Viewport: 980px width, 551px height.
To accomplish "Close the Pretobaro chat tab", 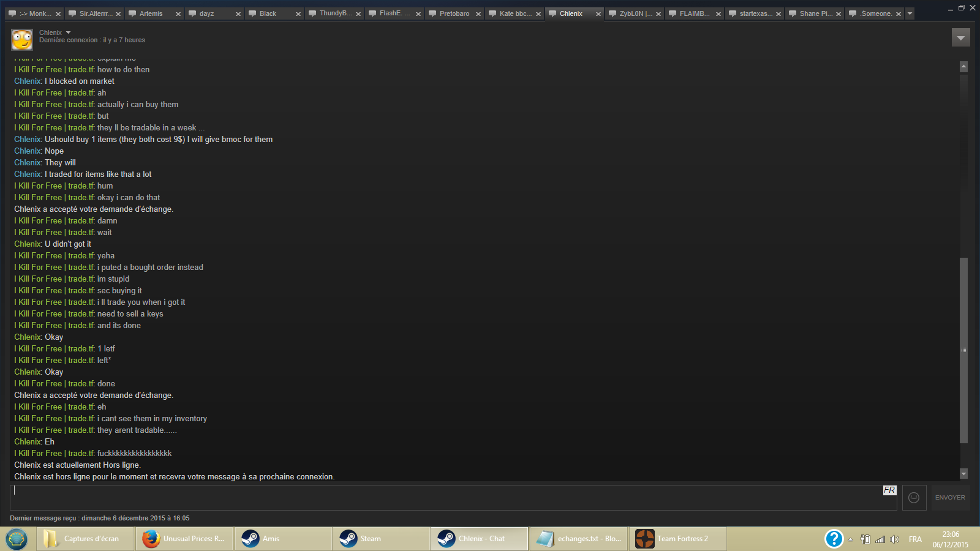I will (478, 14).
